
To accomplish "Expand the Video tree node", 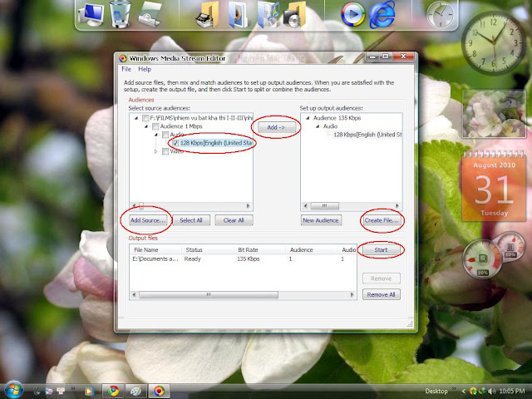I will (156, 151).
